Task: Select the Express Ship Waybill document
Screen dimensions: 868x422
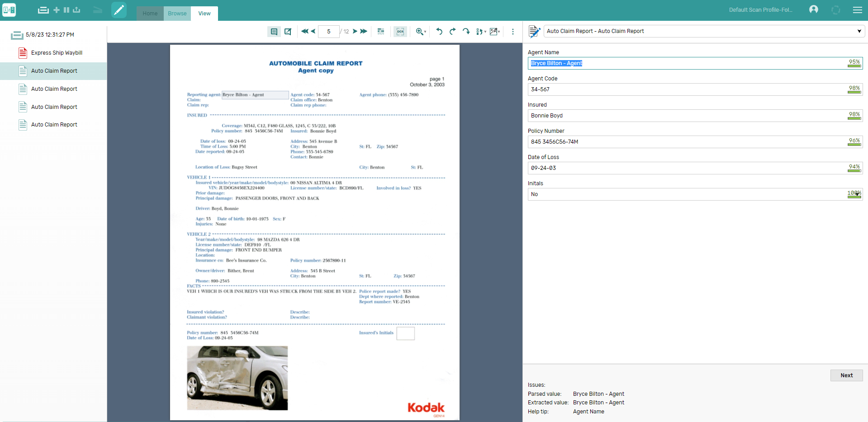Action: point(57,53)
